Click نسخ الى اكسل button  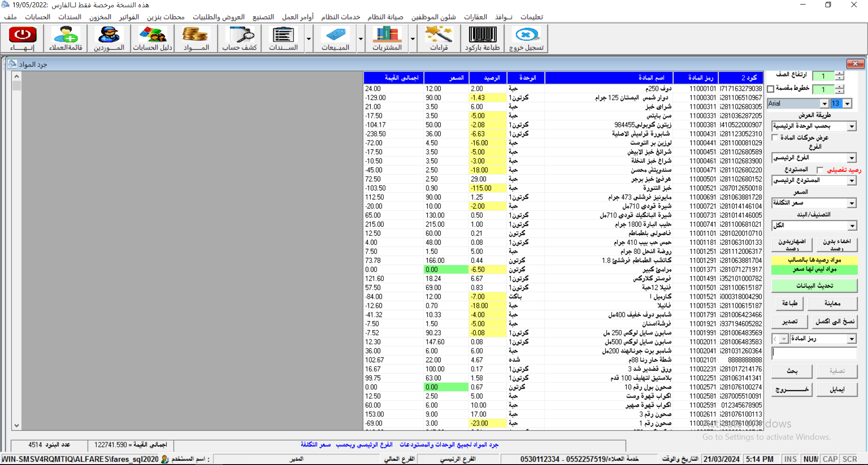pyautogui.click(x=835, y=321)
